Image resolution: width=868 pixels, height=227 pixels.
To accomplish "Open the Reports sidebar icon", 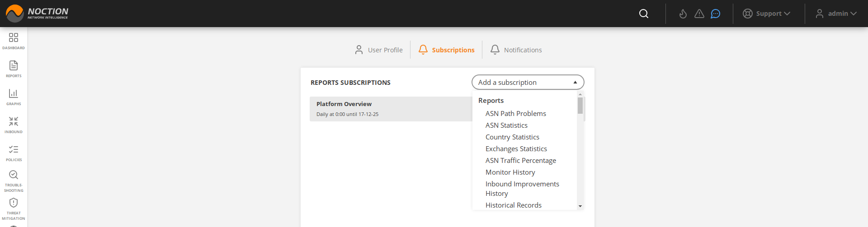I will point(14,68).
